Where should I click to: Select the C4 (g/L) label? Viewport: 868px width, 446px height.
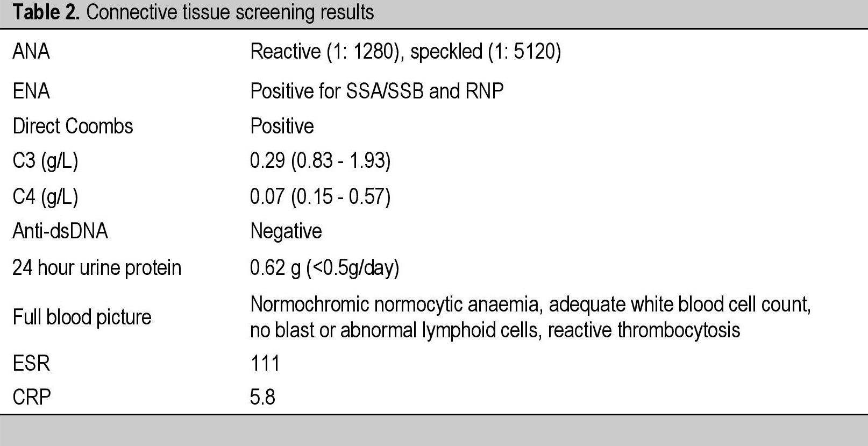[45, 196]
